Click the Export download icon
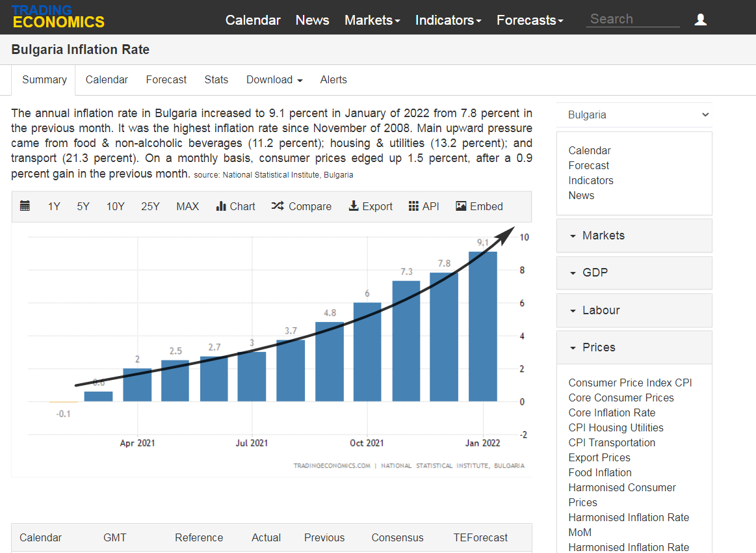Viewport: 756px width, 553px height. [x=354, y=206]
